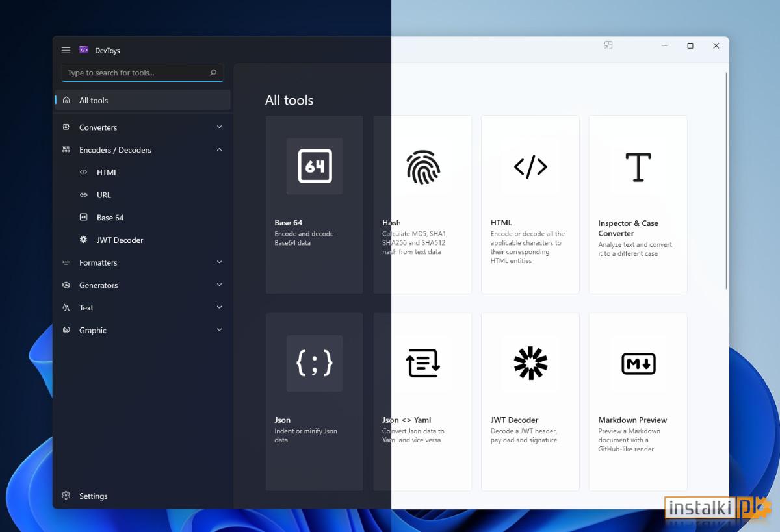Click the 64 icon on Base 64 card
Screen dimensions: 780x532
[x=315, y=166]
